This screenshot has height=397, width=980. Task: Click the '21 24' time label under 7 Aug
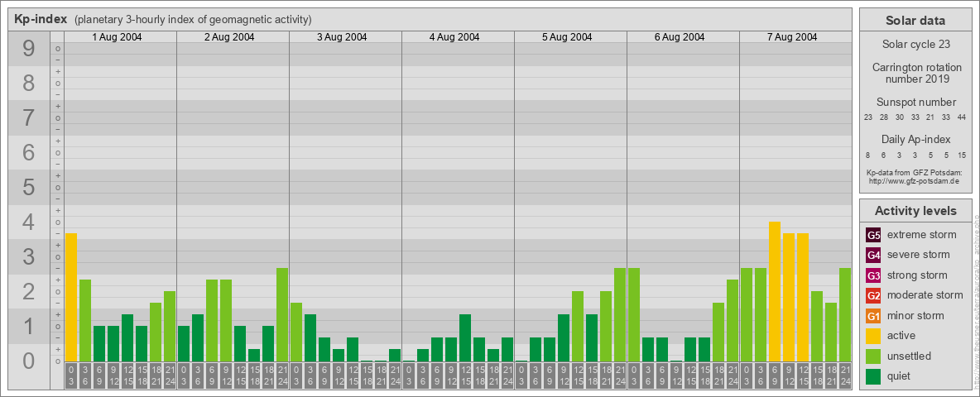845,375
